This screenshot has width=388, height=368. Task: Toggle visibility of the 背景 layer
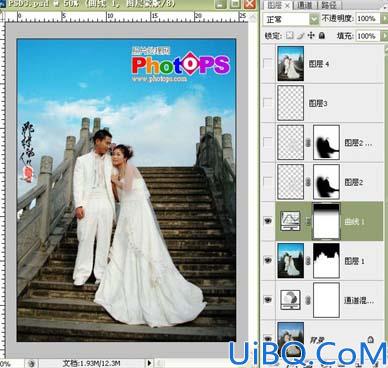click(x=268, y=339)
